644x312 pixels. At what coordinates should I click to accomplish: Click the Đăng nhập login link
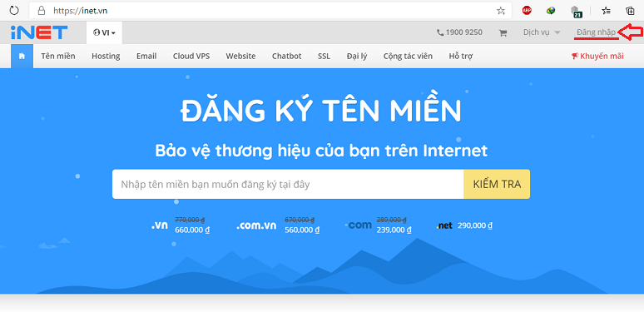tap(596, 32)
